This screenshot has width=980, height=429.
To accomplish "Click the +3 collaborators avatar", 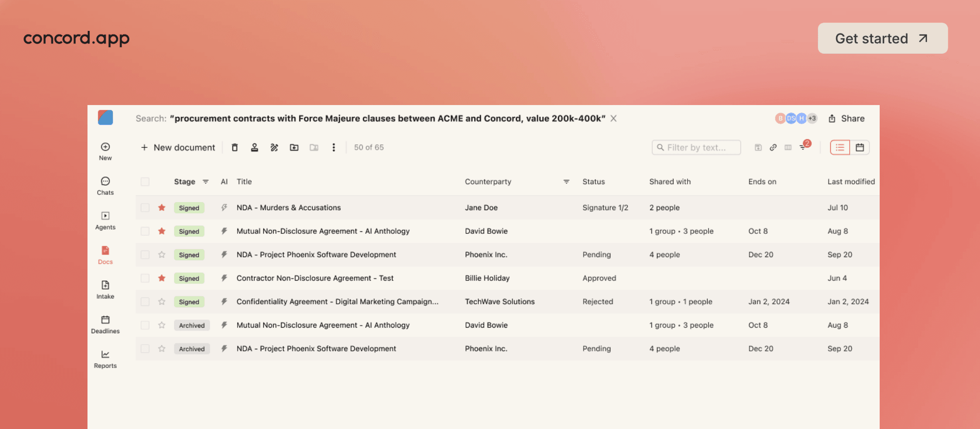I will point(812,118).
